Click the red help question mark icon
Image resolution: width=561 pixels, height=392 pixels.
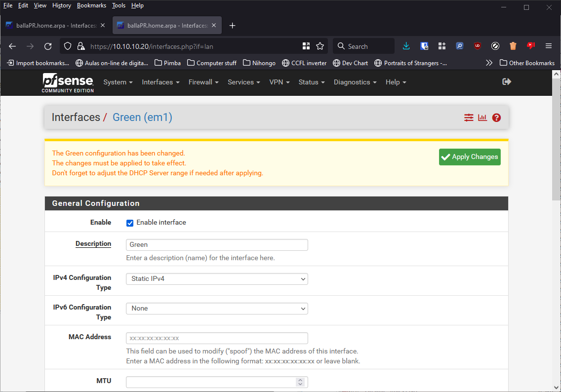tap(496, 118)
